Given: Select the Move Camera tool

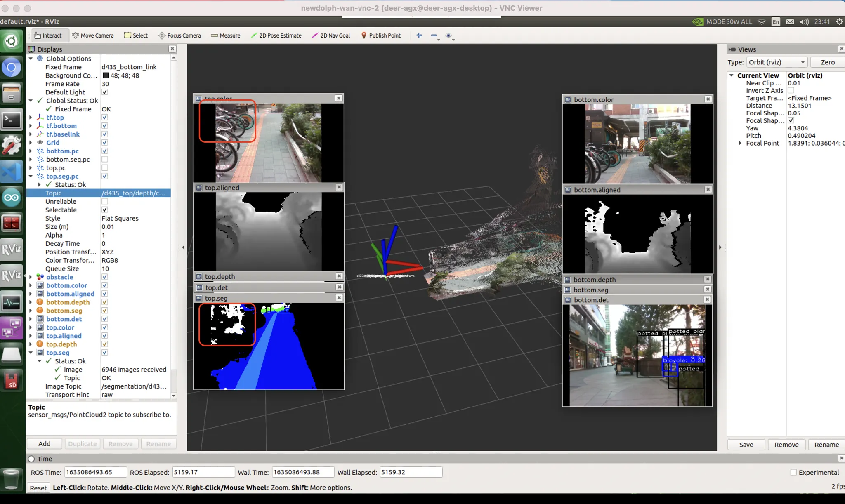Looking at the screenshot, I should pos(93,35).
